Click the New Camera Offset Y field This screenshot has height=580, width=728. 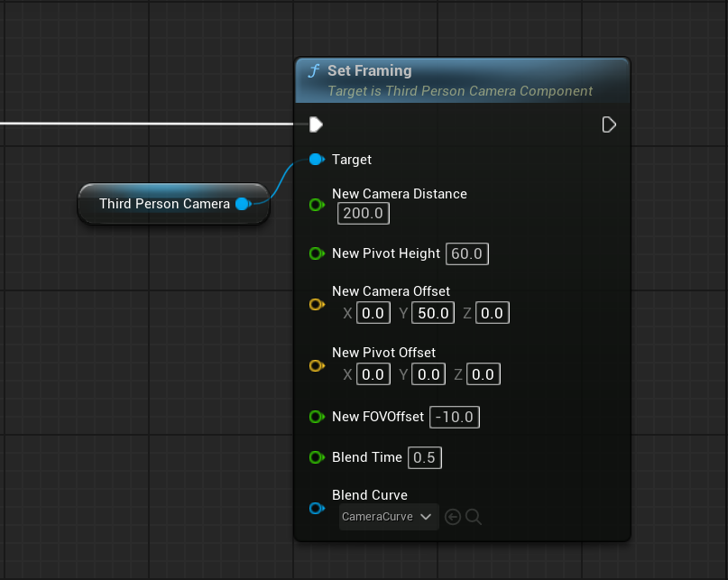[433, 314]
